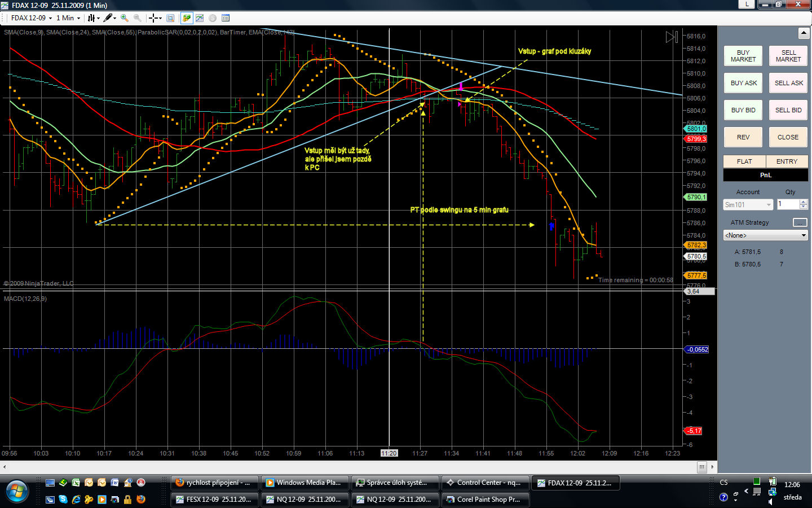The width and height of the screenshot is (812, 508).
Task: Toggle the chart trader panel icon
Action: (186, 18)
